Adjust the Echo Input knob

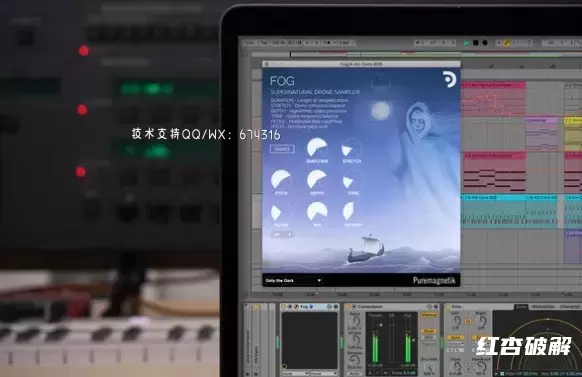pyautogui.click(x=456, y=367)
